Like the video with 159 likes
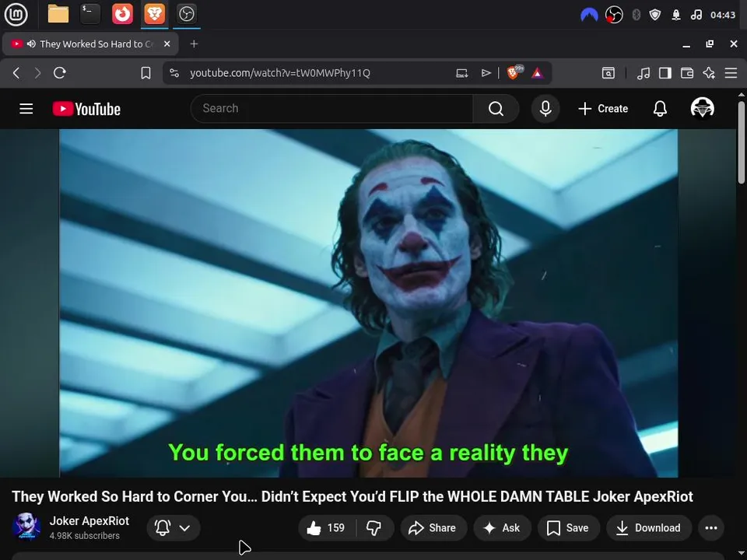This screenshot has height=560, width=747. point(327,527)
